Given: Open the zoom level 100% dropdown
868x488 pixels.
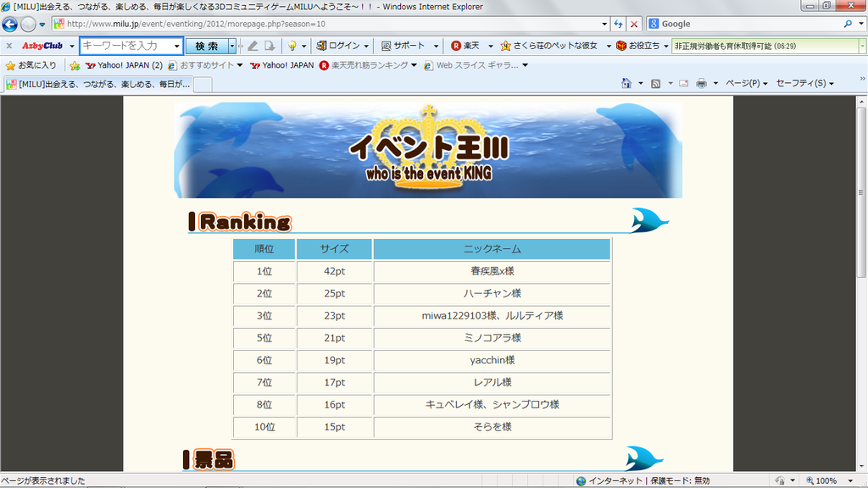Looking at the screenshot, I should [x=849, y=481].
